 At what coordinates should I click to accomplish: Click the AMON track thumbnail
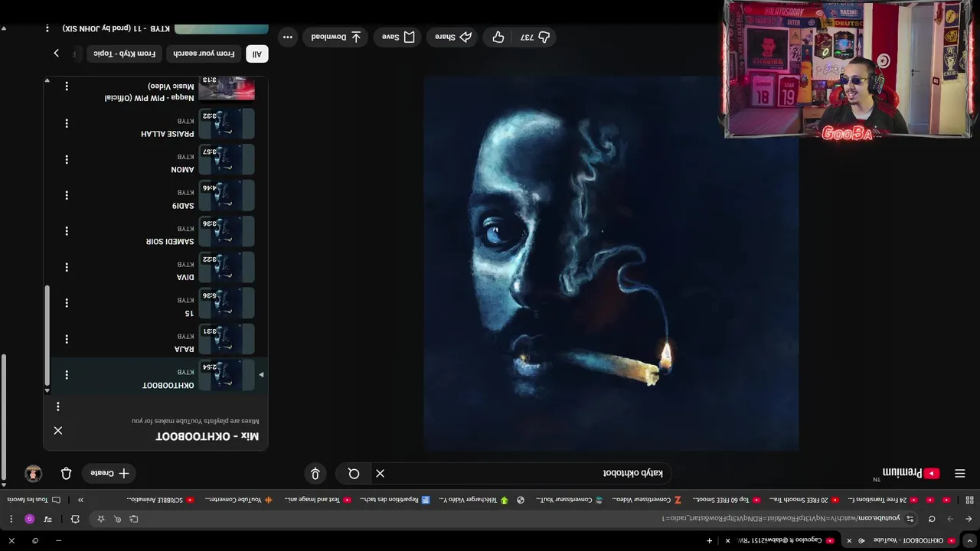(227, 159)
